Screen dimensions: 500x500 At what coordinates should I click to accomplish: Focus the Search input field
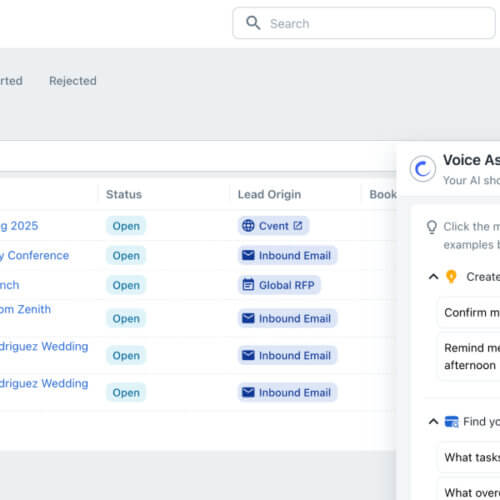pyautogui.click(x=364, y=23)
